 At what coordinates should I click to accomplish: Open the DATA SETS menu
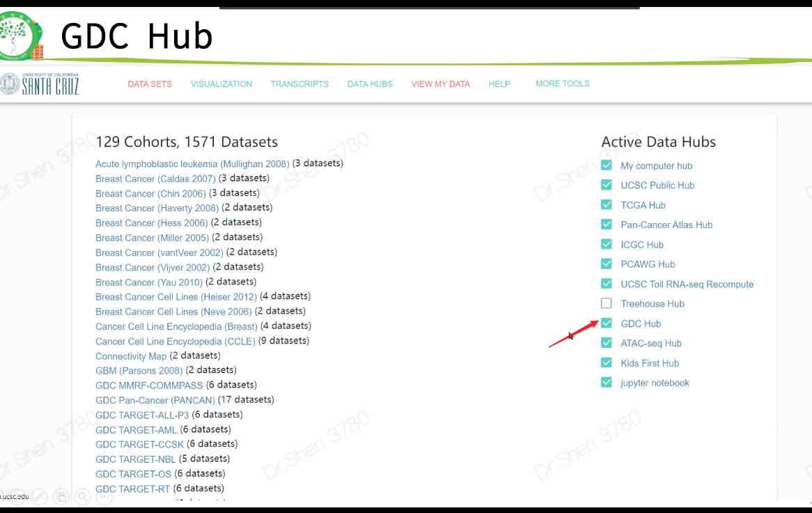coord(150,84)
